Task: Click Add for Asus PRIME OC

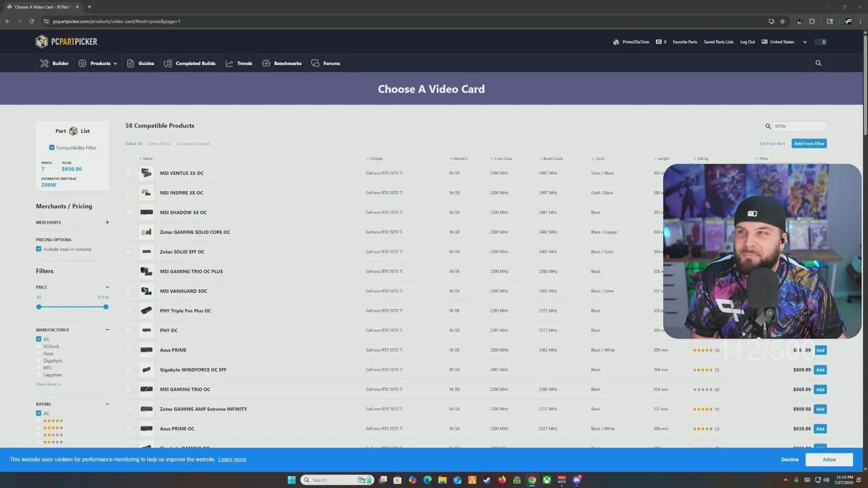Action: point(820,428)
